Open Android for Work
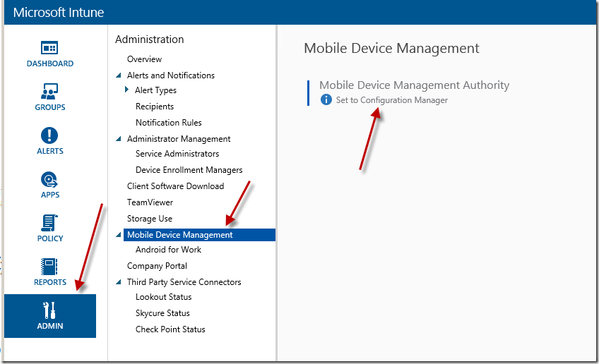The width and height of the screenshot is (599, 364). pyautogui.click(x=168, y=250)
